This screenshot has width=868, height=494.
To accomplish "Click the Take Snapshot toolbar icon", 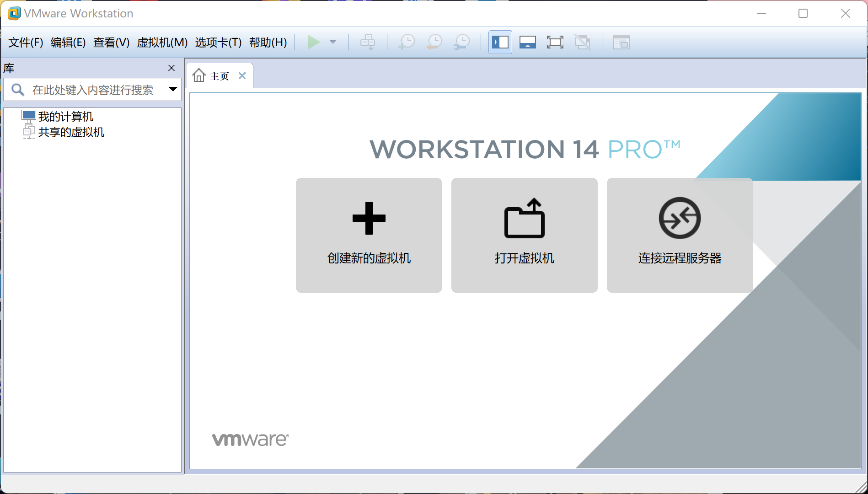I will (406, 43).
